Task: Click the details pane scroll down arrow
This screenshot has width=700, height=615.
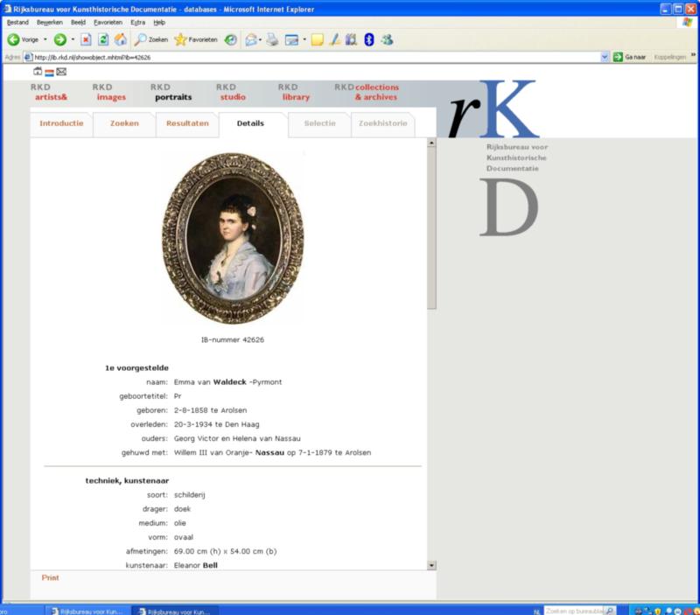Action: (x=431, y=565)
